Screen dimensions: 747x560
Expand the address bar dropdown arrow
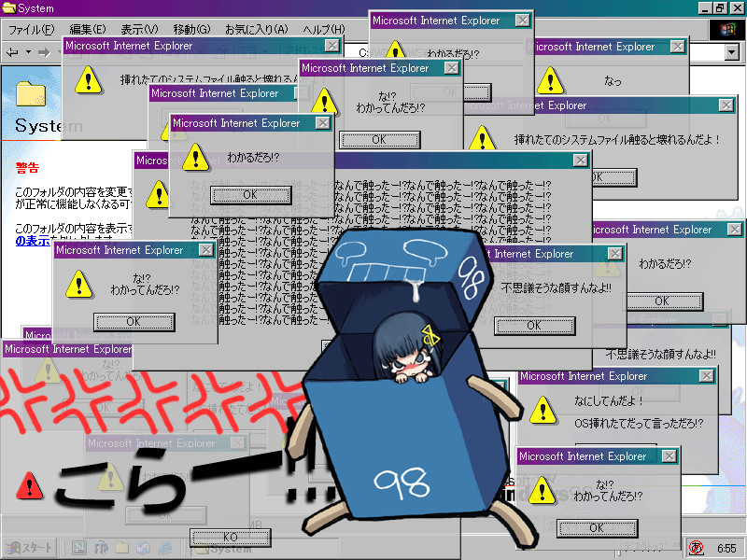tap(731, 52)
